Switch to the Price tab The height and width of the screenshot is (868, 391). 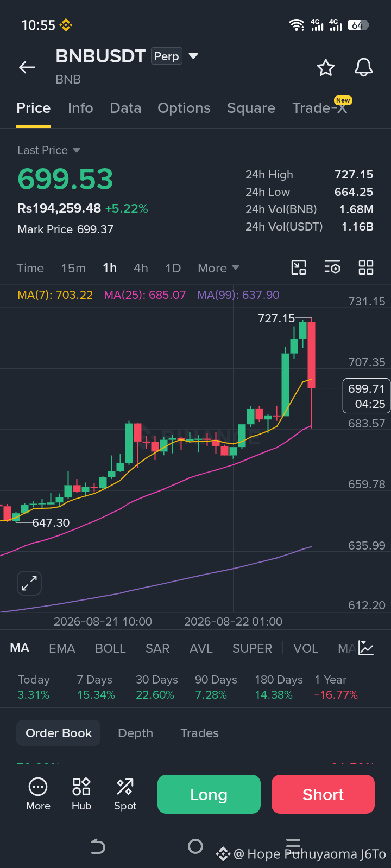tap(34, 108)
